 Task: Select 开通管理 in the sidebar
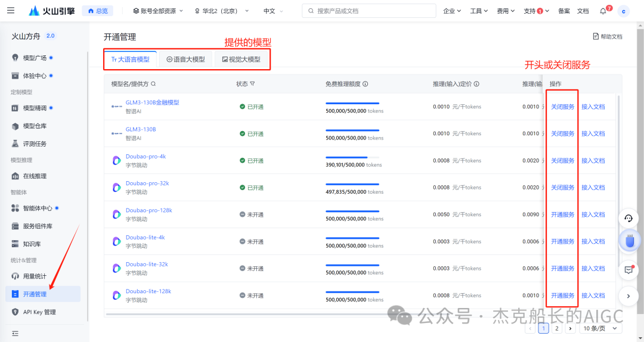click(x=43, y=294)
